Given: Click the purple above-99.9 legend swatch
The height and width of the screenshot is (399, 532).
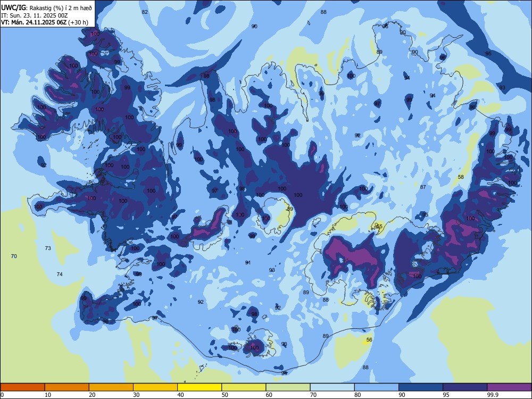Looking at the screenshot, I should pos(509,387).
